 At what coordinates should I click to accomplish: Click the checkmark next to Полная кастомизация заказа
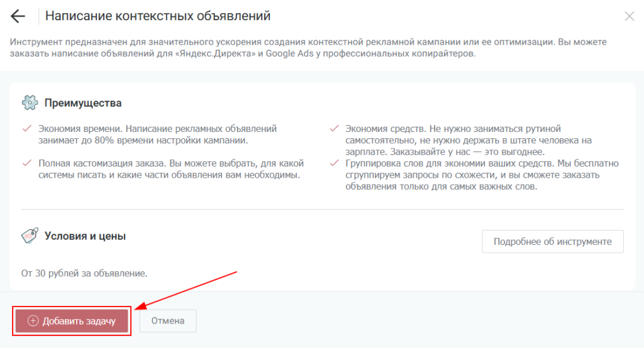(26, 163)
